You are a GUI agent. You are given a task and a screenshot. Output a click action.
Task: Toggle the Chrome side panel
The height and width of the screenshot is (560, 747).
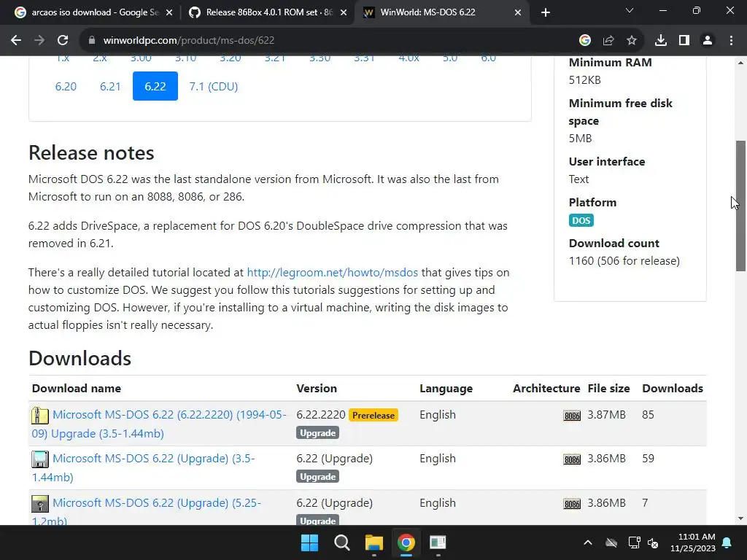[x=684, y=41]
